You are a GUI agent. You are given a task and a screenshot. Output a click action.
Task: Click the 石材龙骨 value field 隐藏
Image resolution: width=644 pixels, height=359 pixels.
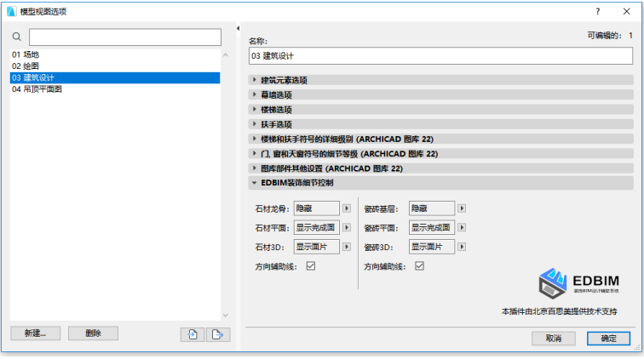tap(317, 208)
